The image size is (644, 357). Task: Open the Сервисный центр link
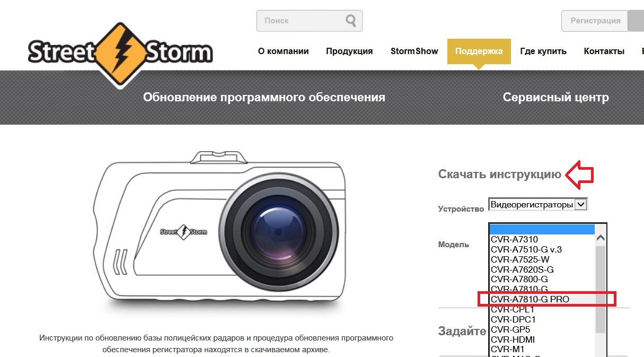click(x=555, y=98)
